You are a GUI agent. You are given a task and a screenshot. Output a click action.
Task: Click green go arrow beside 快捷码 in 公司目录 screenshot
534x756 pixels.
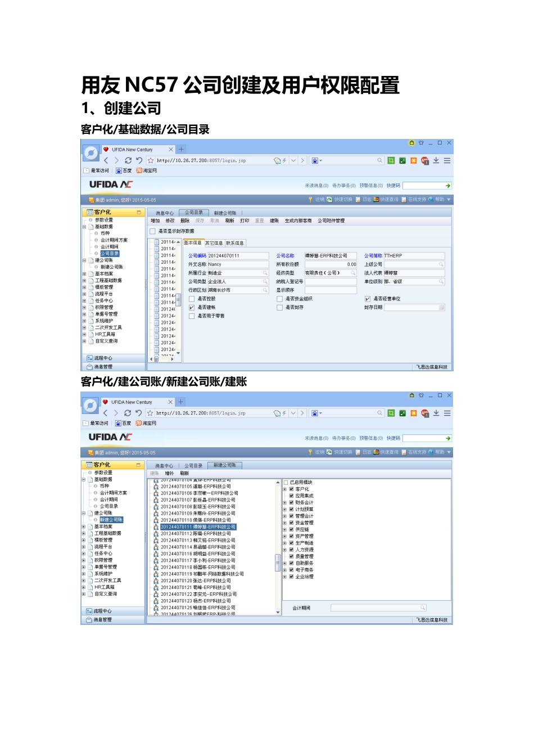pos(447,186)
